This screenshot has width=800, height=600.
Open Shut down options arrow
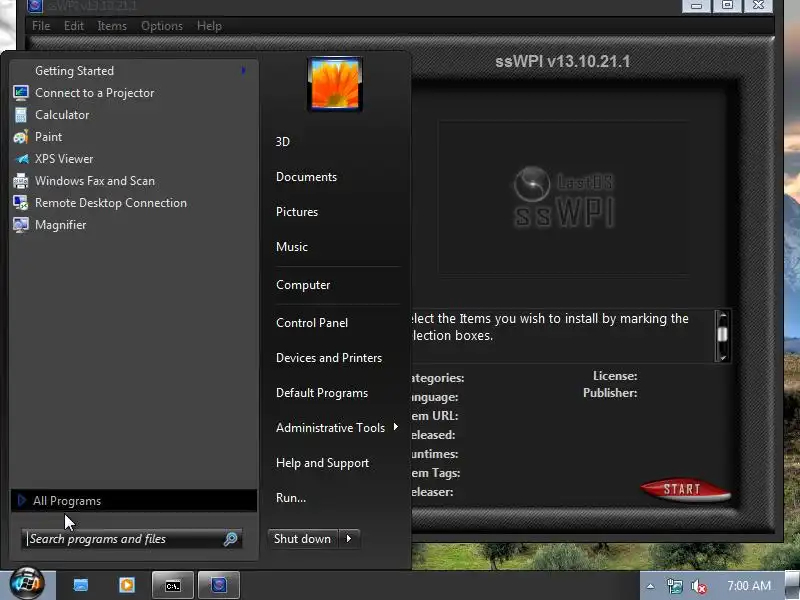pos(349,539)
